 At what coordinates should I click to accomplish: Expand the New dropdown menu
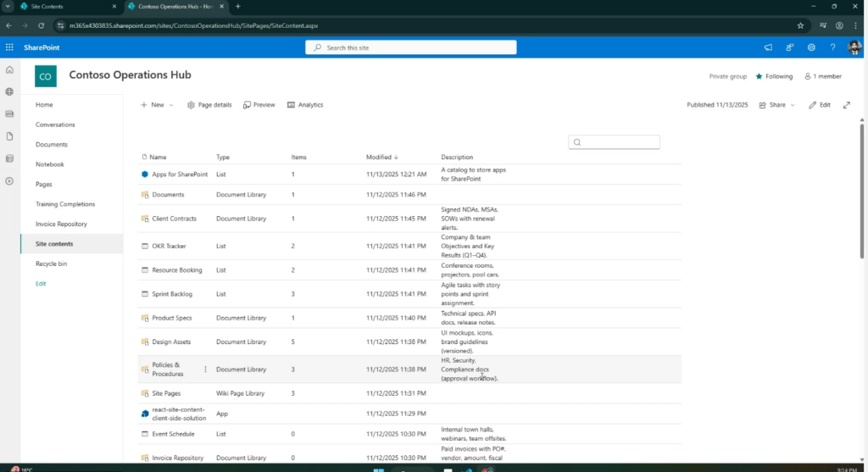(x=157, y=105)
